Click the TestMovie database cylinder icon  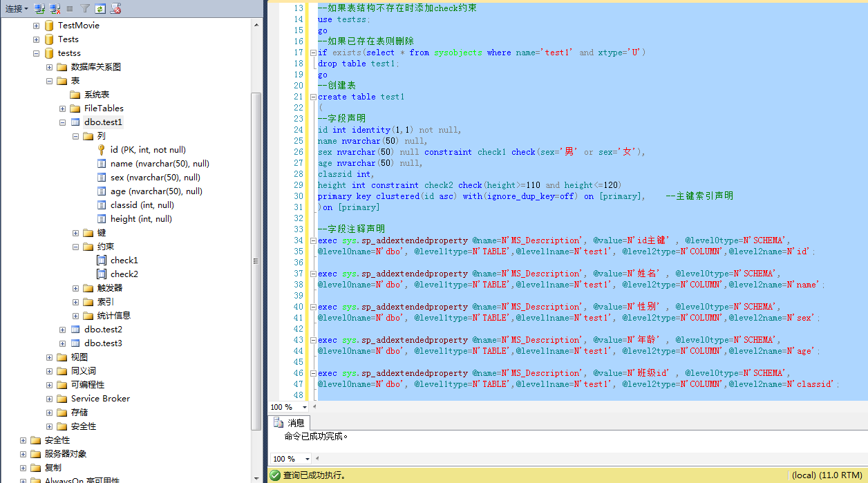(x=49, y=26)
